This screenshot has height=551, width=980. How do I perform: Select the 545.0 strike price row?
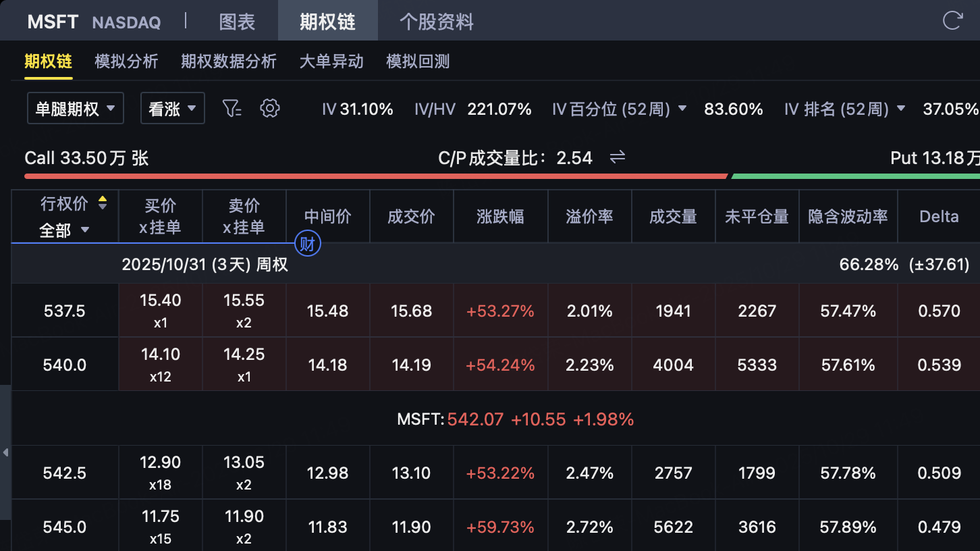point(65,527)
